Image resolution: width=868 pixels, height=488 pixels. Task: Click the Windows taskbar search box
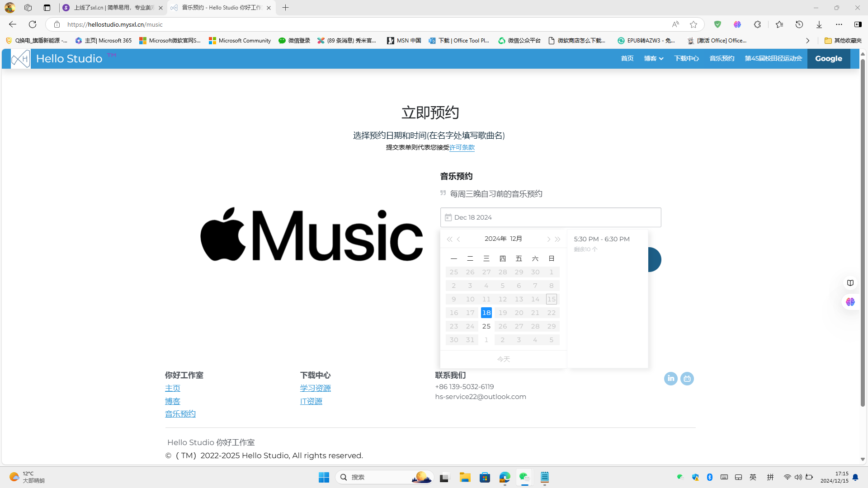pos(385,477)
